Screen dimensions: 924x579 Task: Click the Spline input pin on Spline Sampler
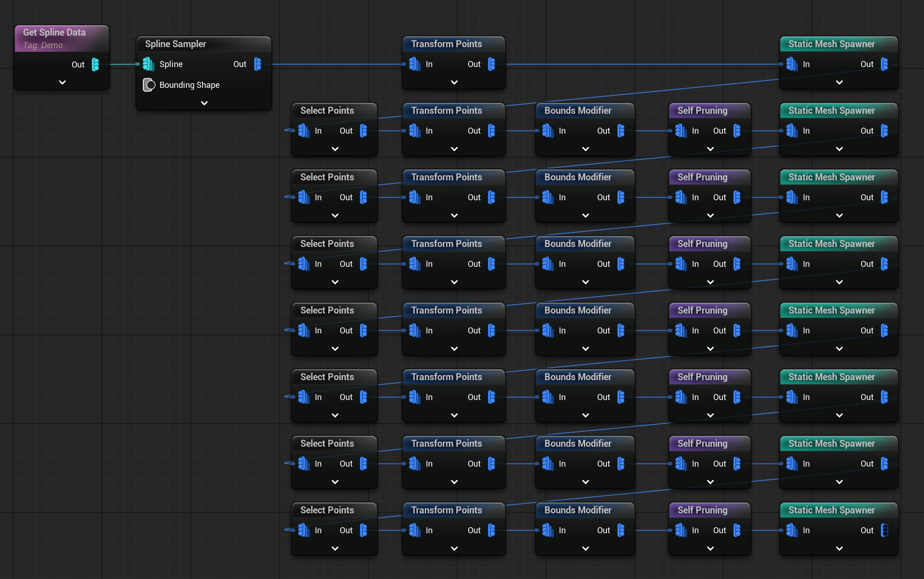point(148,64)
